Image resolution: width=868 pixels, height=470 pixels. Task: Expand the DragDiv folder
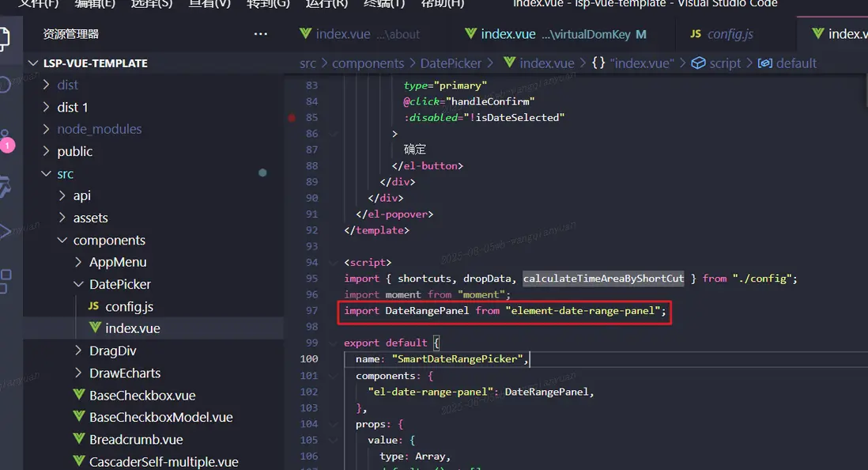click(78, 351)
